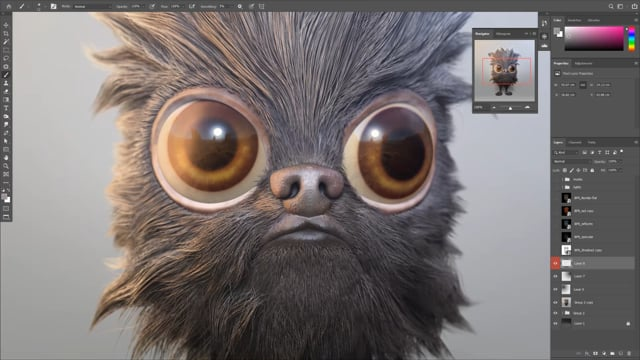Open the layer Opacity dropdown
Image resolution: width=640 pixels, height=360 pixels.
tap(614, 161)
